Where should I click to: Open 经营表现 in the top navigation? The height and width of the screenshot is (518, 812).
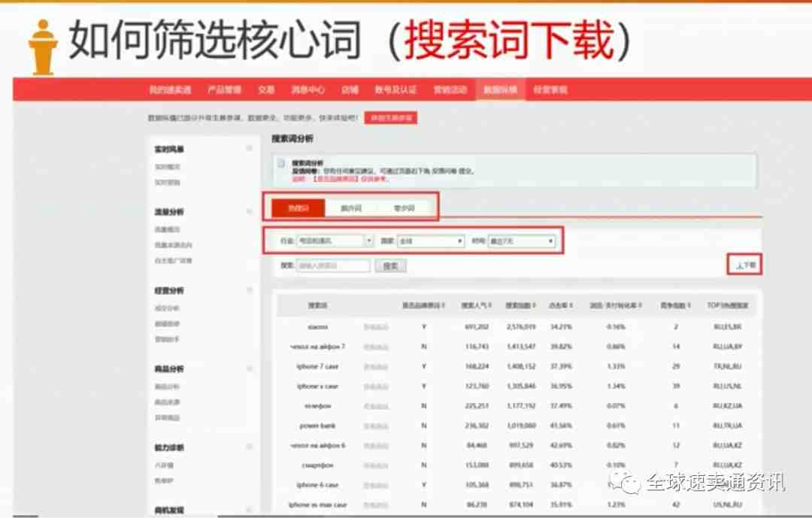(550, 90)
